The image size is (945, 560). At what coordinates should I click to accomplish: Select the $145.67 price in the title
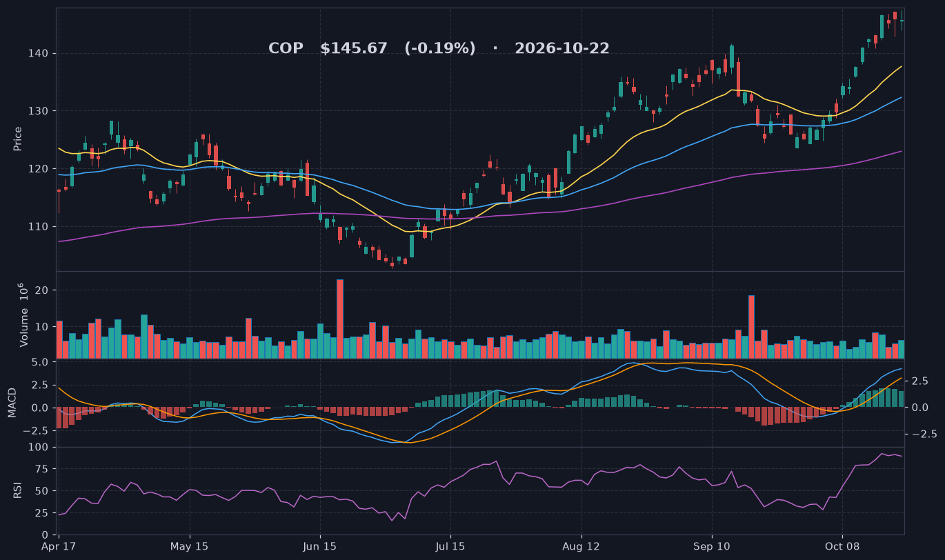point(354,49)
